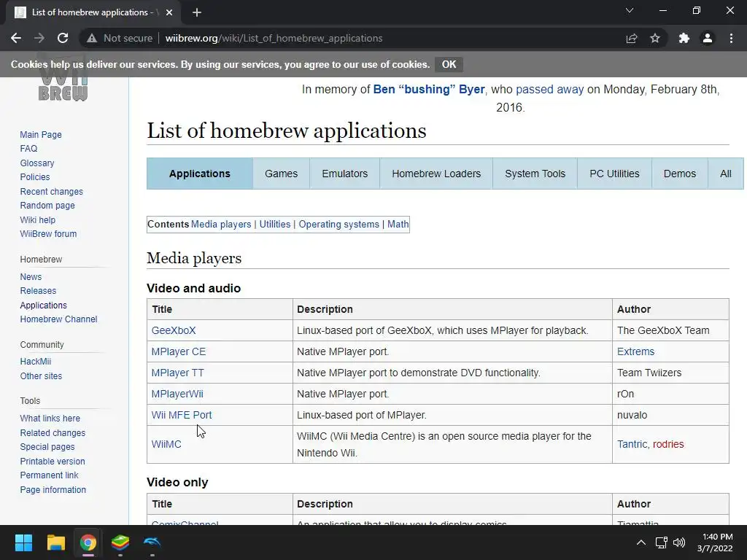Click the volume speaker icon in tray
747x560 pixels.
(x=679, y=542)
